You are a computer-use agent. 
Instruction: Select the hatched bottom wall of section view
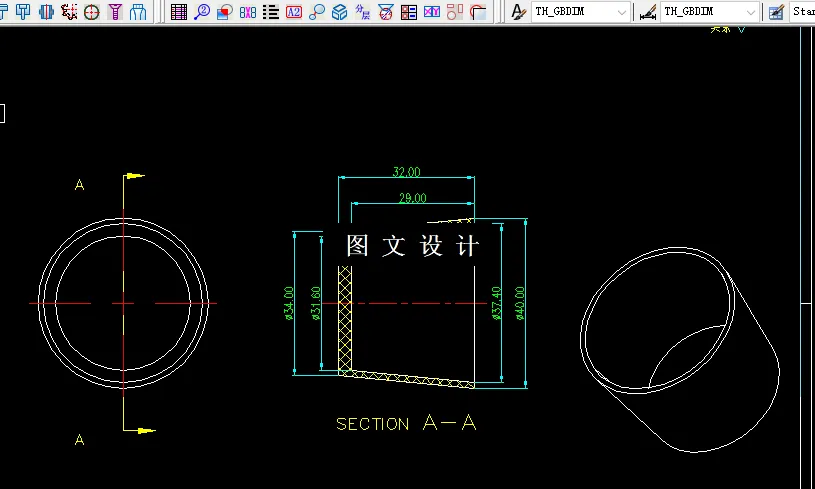point(407,379)
